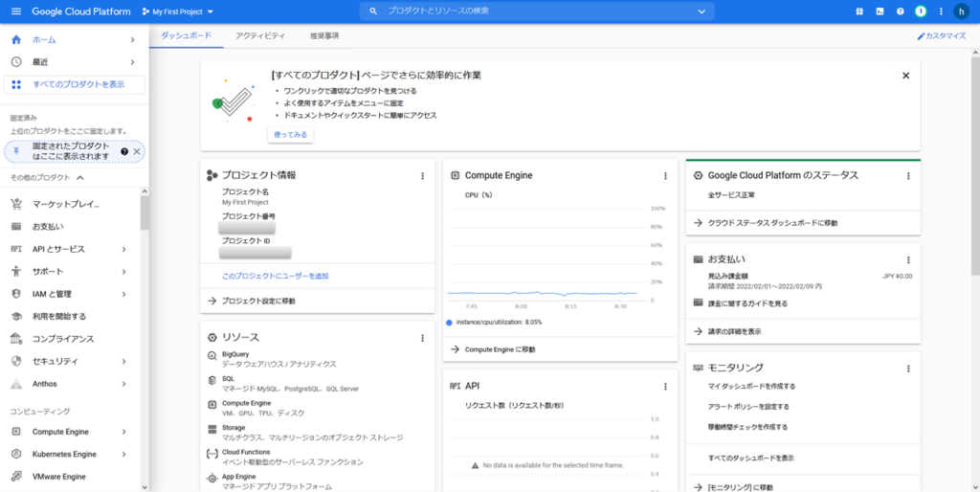Close the すべてのプロダクト banner
980x492 pixels.
click(905, 76)
